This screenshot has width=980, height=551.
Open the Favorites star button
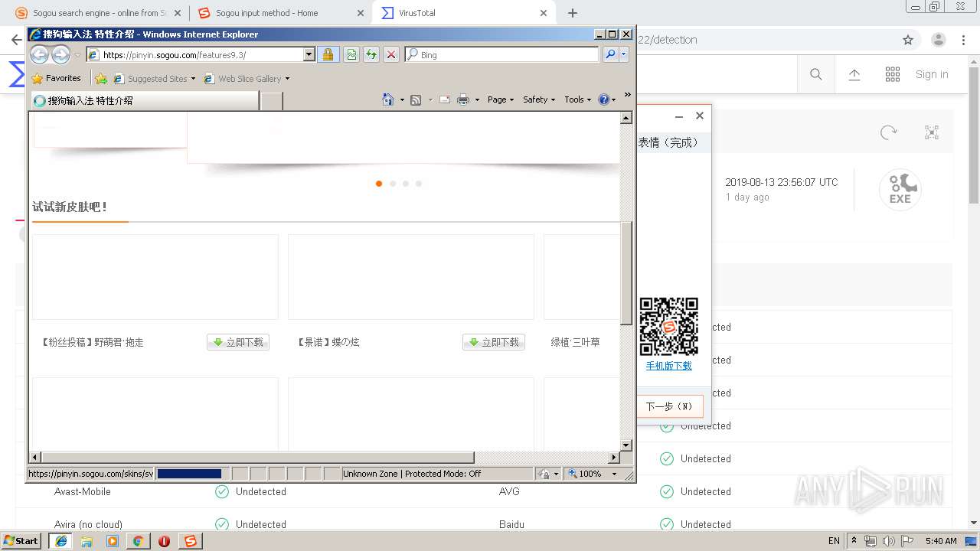pyautogui.click(x=57, y=78)
